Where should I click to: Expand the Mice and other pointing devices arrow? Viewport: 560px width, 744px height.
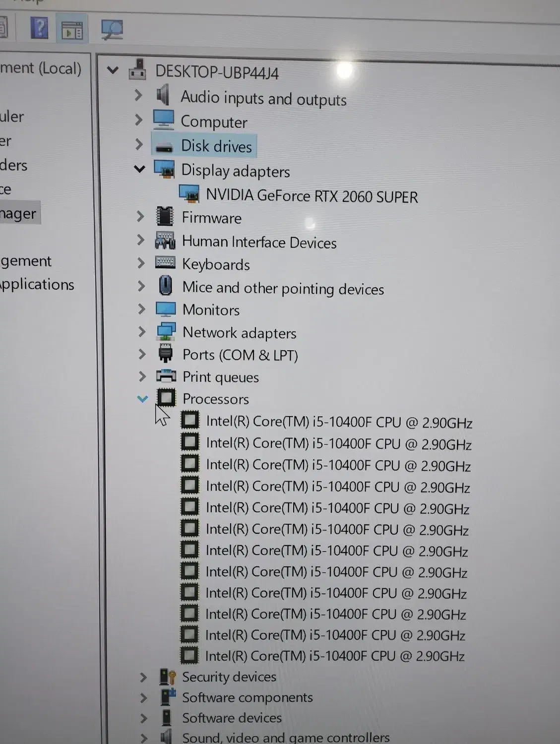click(x=141, y=286)
